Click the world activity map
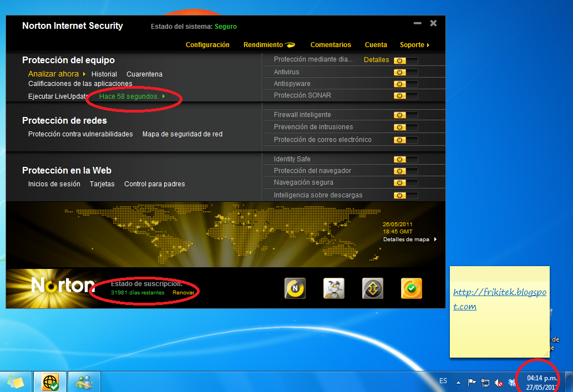The width and height of the screenshot is (573, 392). 222,234
